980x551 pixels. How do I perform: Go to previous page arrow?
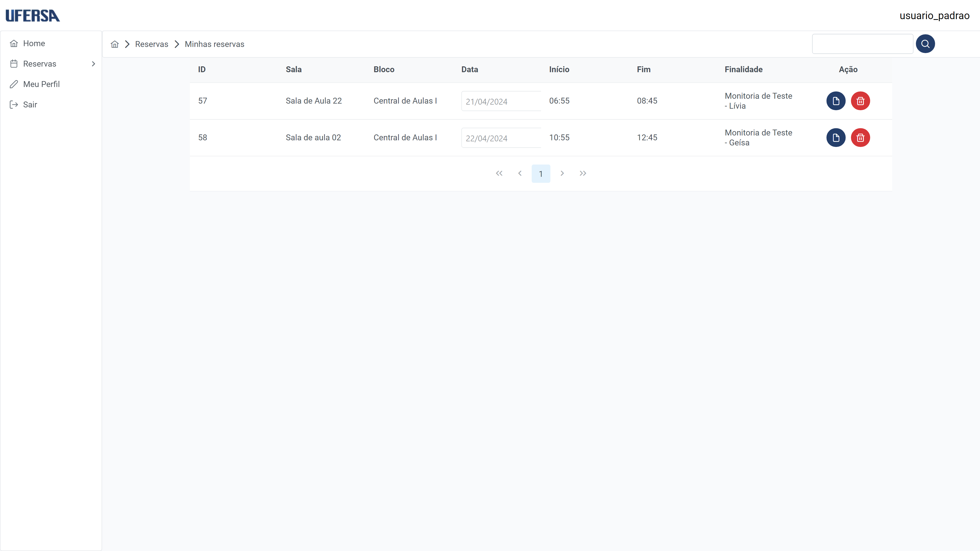pyautogui.click(x=520, y=173)
